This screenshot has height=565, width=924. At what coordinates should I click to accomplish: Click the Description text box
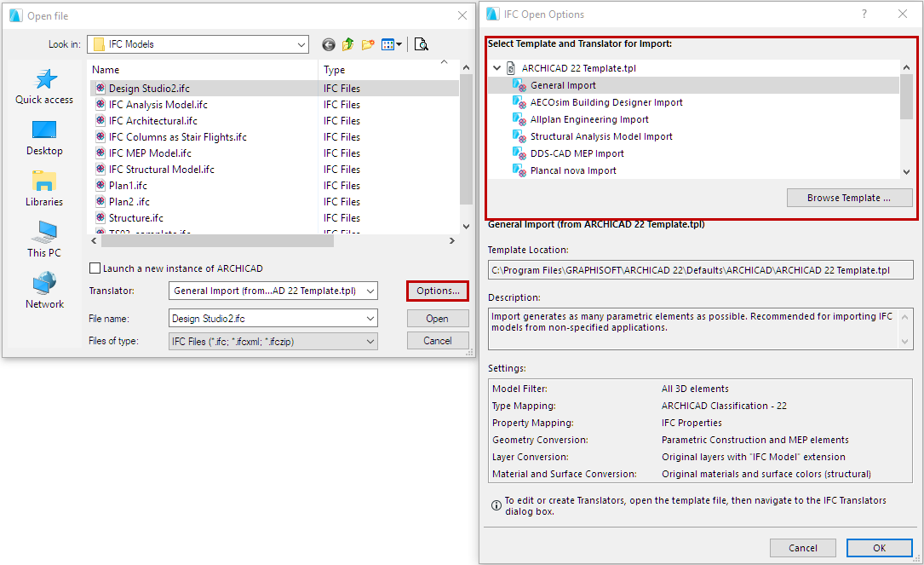[x=701, y=328]
